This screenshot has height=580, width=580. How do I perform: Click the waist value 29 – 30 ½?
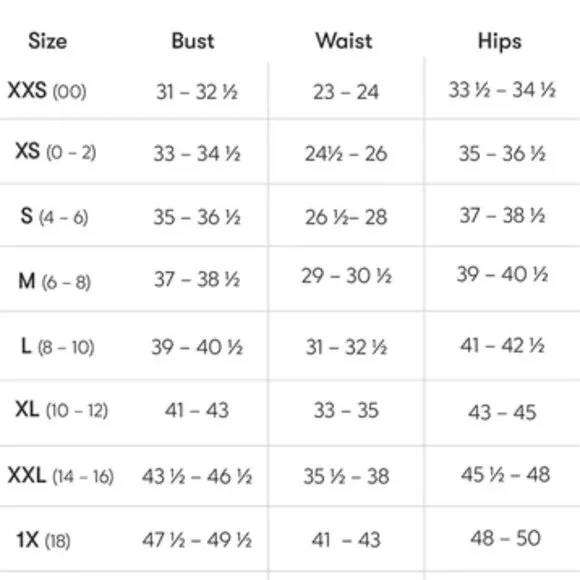[x=346, y=276]
